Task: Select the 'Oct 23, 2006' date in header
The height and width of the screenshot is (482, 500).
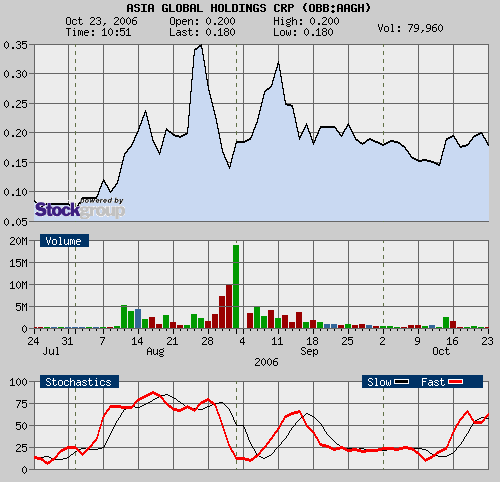Action: (x=101, y=21)
